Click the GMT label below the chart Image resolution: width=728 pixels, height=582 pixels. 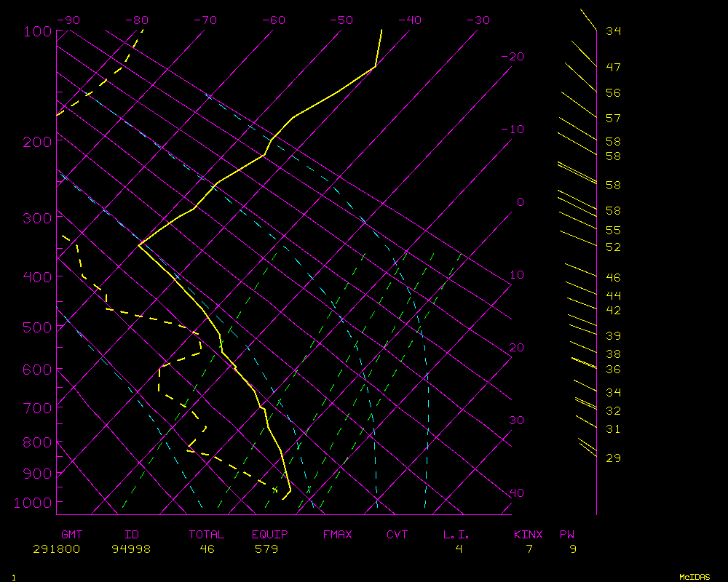pos(72,535)
